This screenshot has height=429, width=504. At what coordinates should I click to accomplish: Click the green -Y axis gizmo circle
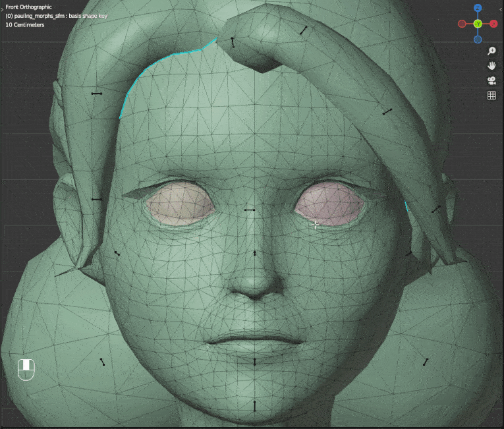pos(478,24)
